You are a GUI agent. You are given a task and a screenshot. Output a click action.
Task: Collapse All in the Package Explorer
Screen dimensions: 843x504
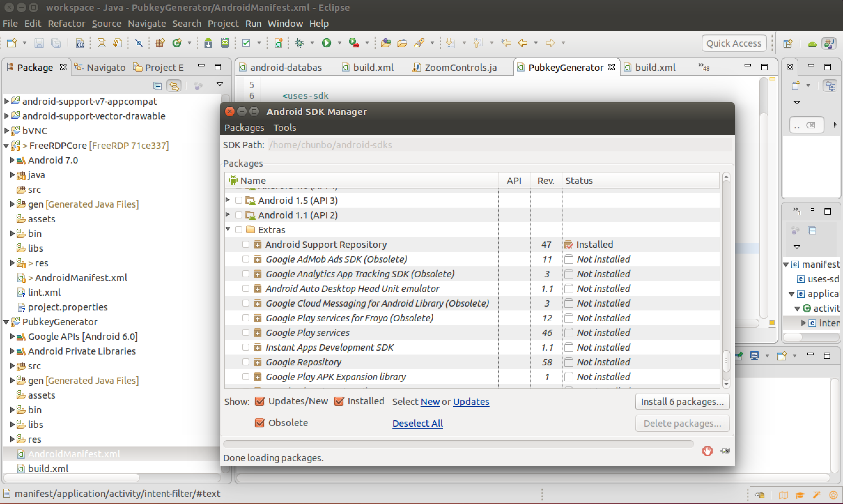(157, 86)
